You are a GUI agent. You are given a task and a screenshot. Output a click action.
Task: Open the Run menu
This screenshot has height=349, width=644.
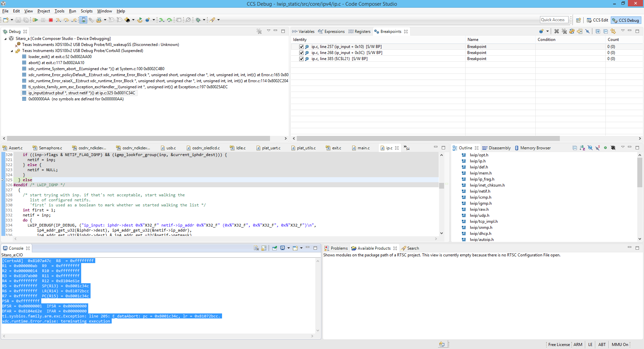coord(72,11)
